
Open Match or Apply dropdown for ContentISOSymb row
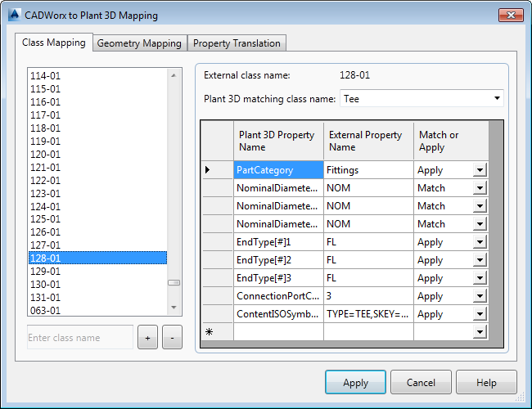point(480,313)
